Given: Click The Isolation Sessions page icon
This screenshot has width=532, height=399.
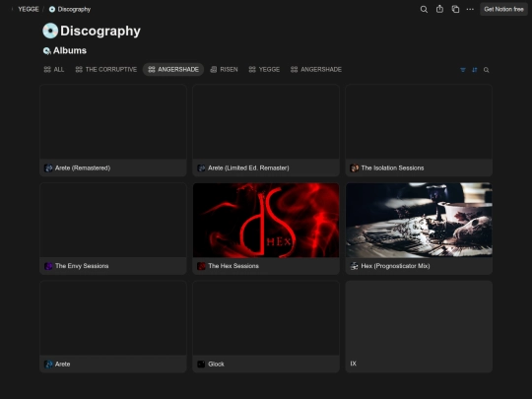Looking at the screenshot, I should click(355, 167).
